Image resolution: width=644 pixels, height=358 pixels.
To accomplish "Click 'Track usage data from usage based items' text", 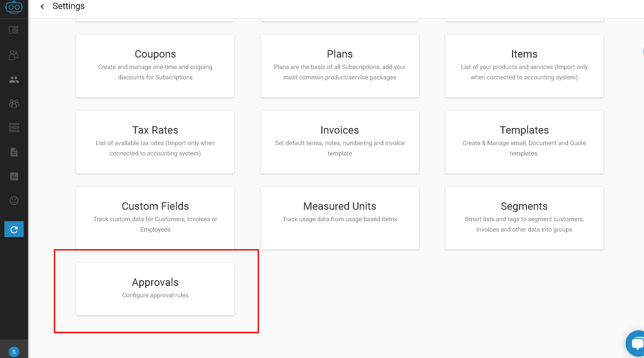I will tap(340, 219).
